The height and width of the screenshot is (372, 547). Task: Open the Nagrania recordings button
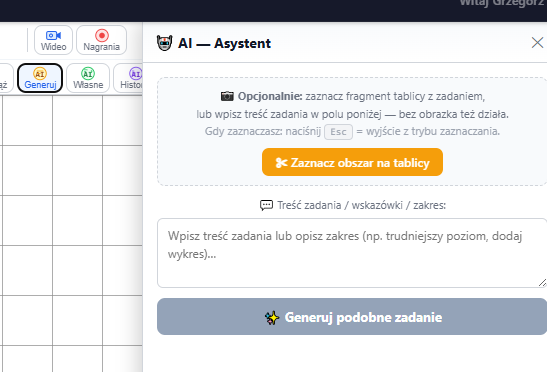coord(102,40)
